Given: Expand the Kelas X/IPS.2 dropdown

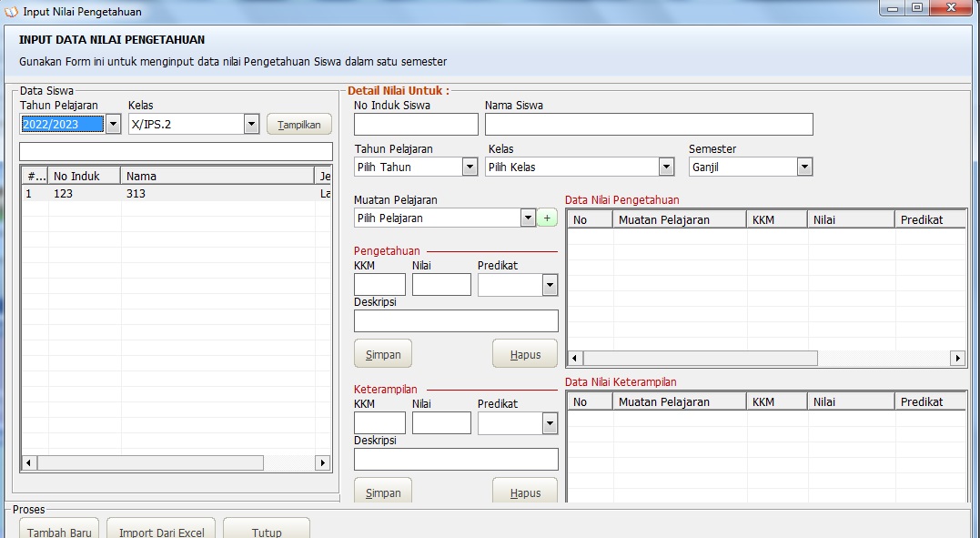Looking at the screenshot, I should click(x=252, y=125).
